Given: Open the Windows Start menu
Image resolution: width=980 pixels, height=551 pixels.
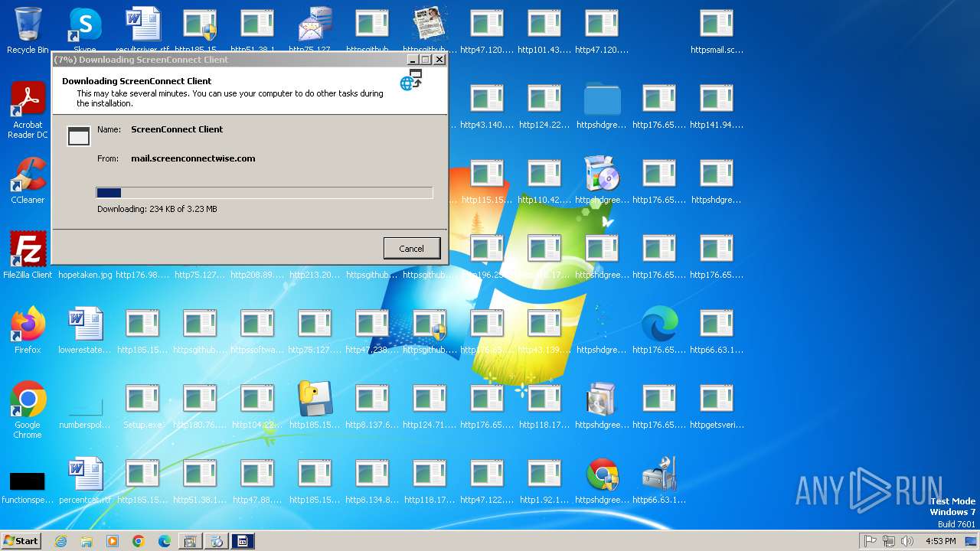Looking at the screenshot, I should pyautogui.click(x=21, y=540).
